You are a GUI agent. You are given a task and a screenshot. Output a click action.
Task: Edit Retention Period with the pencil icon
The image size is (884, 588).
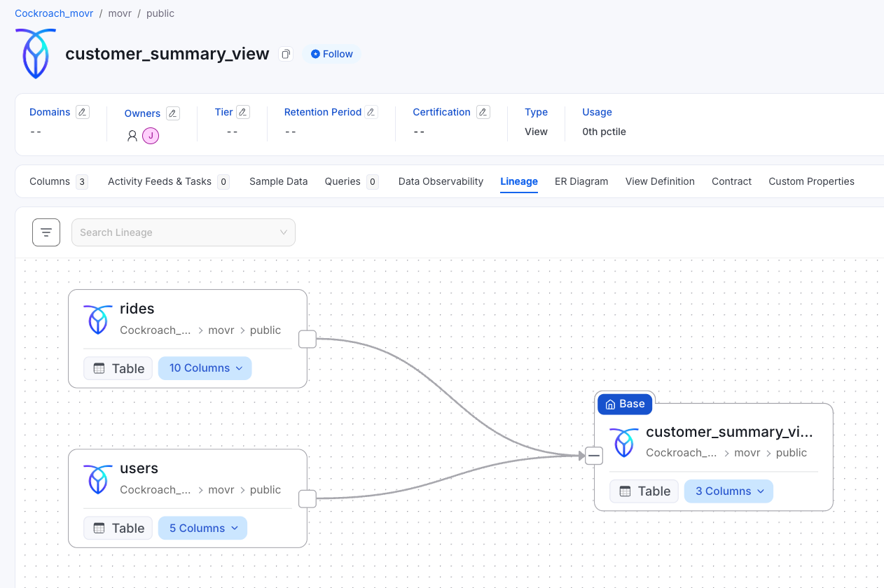click(371, 112)
